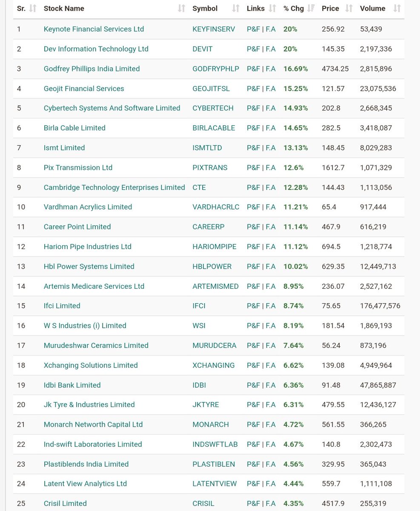
Task: Click the GEOJITFSL symbol link
Action: click(x=211, y=89)
